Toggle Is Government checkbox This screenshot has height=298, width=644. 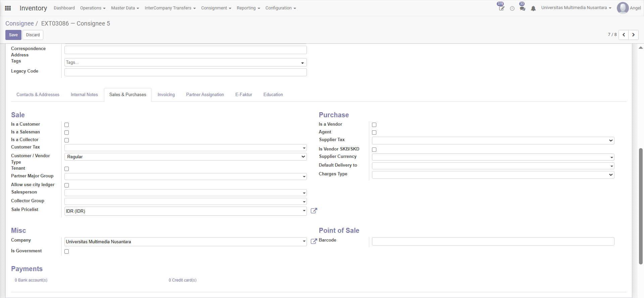[66, 251]
